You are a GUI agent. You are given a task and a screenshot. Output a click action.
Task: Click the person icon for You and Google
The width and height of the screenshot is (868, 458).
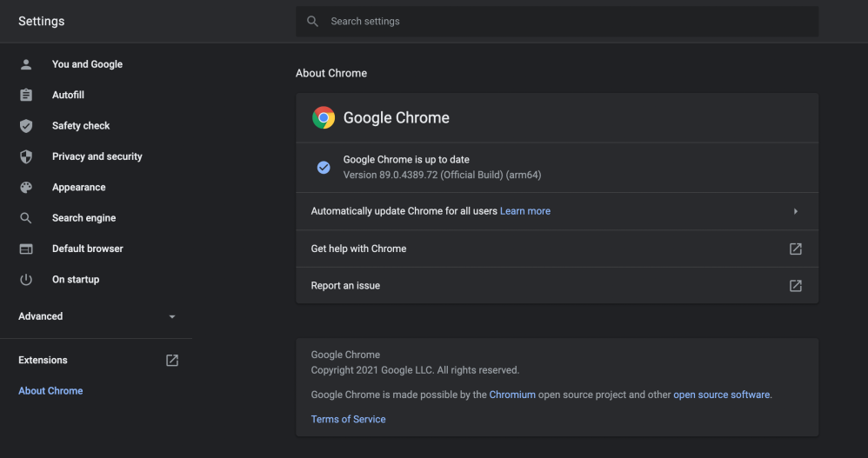[26, 64]
